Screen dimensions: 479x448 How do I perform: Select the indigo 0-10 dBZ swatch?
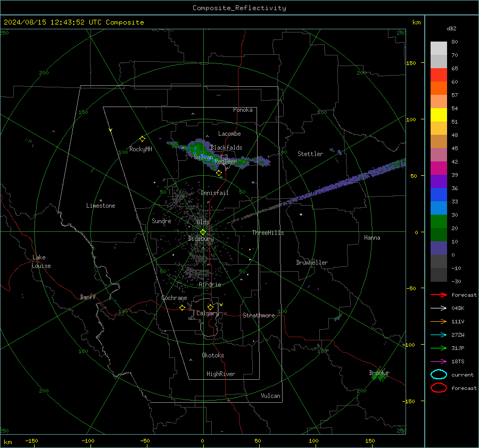coord(439,248)
